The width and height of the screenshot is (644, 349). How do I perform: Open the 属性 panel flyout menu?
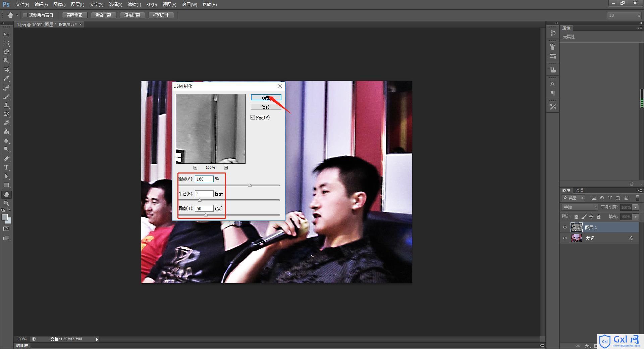coord(640,28)
